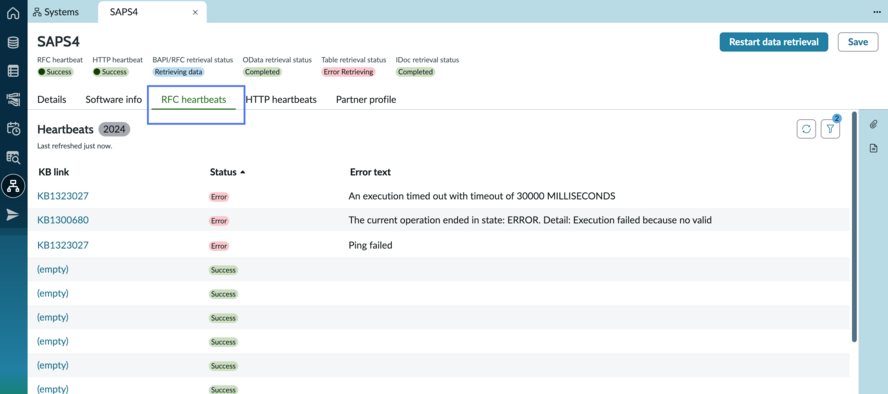
Task: Click the execution timed out error text
Action: pos(482,196)
